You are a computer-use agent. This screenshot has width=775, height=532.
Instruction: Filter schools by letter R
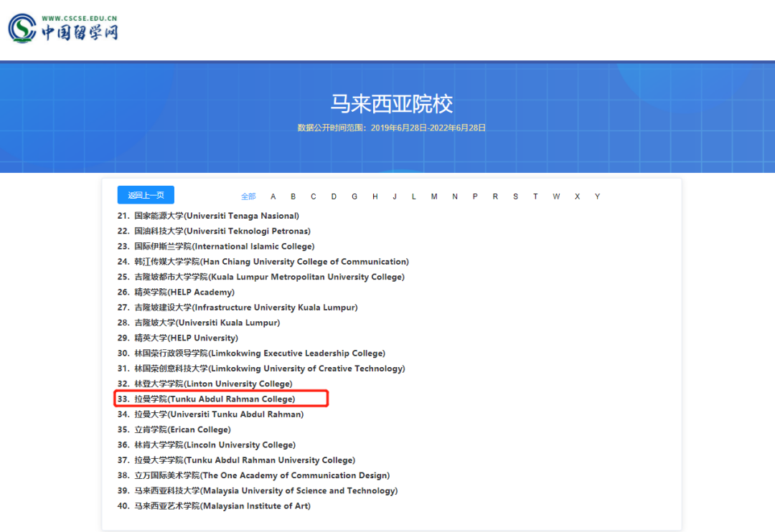(495, 196)
